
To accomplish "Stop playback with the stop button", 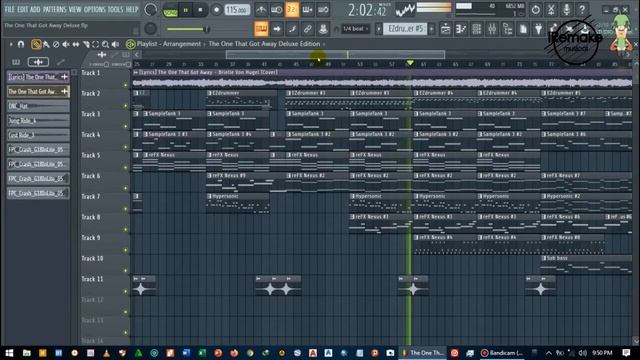I will (x=200, y=10).
